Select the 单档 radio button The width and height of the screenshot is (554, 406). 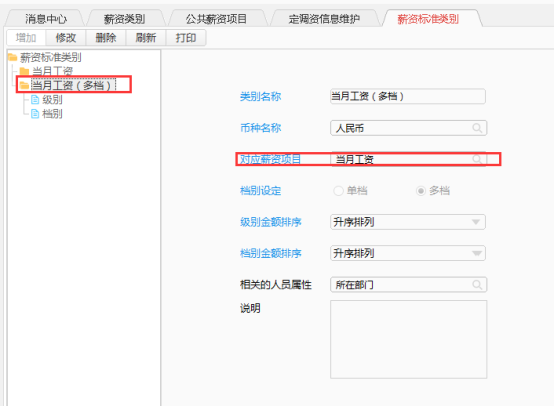pos(338,191)
